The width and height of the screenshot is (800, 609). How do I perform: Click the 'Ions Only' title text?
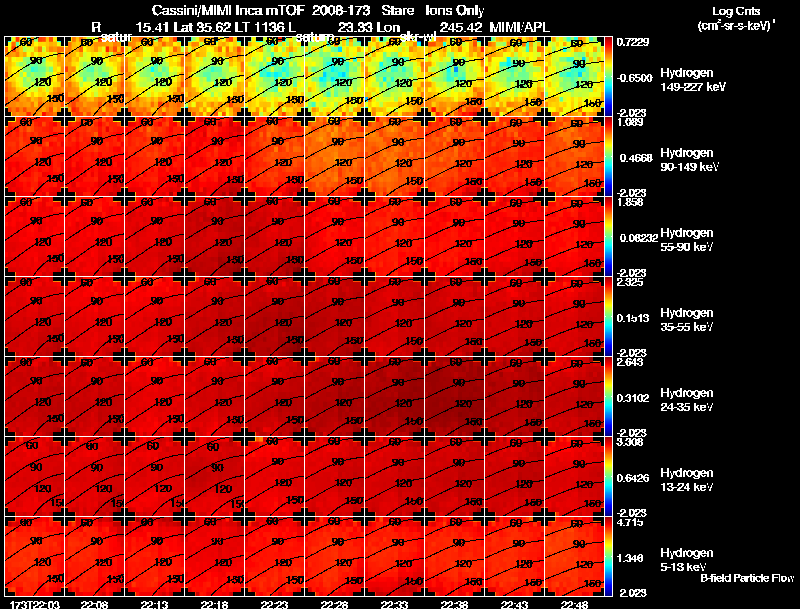pos(455,10)
